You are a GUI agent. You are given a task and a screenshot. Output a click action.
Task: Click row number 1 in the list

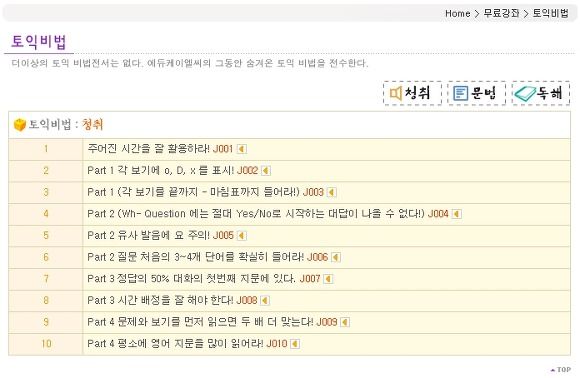(46, 149)
